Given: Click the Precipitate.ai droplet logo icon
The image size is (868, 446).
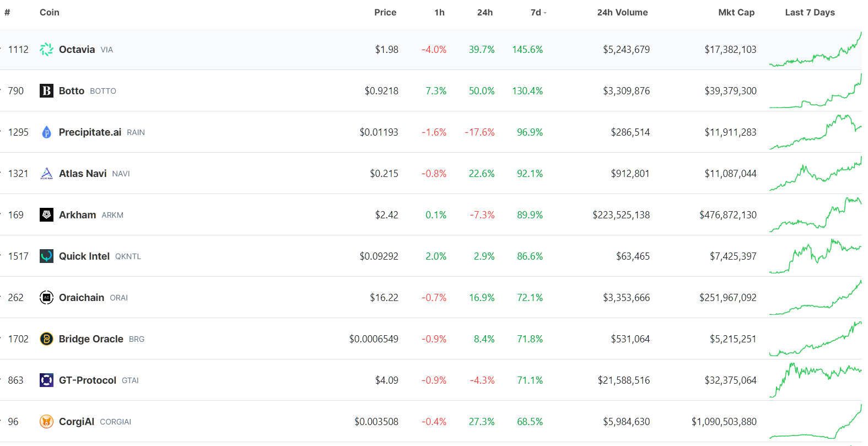Looking at the screenshot, I should 46,132.
